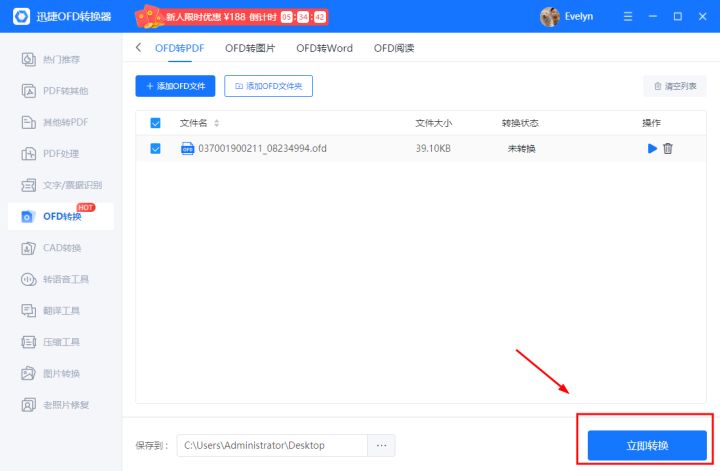720x471 pixels.
Task: Click the 添加OFD文件夹 button
Action: point(268,86)
